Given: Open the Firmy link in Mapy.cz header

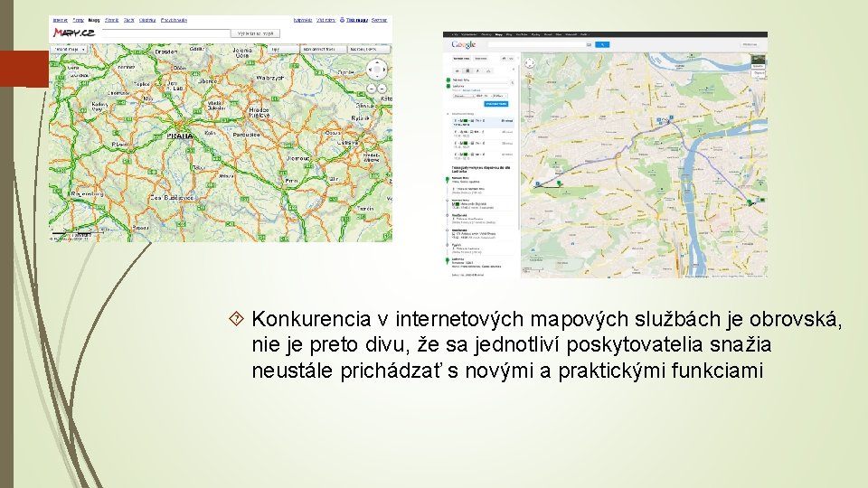Looking at the screenshot, I should tap(78, 20).
